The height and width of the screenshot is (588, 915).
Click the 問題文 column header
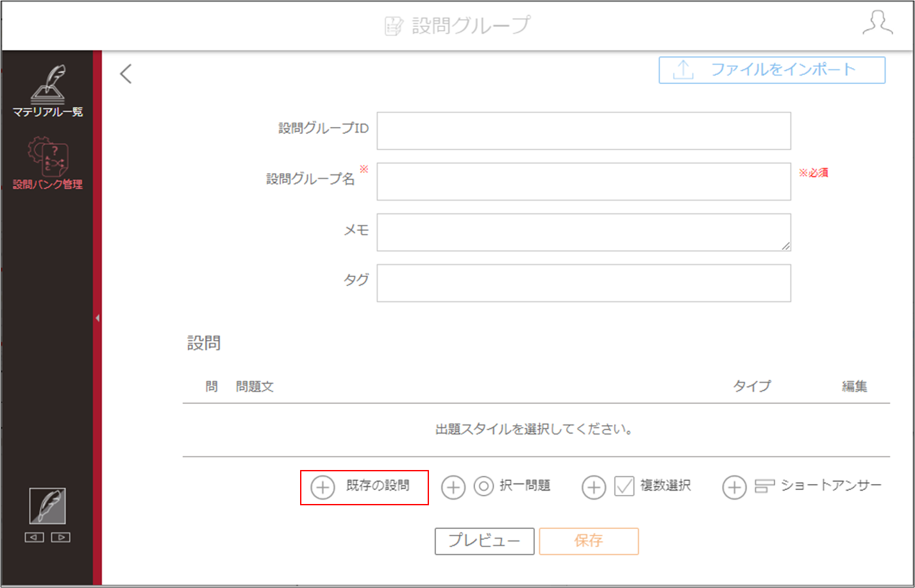click(x=255, y=387)
